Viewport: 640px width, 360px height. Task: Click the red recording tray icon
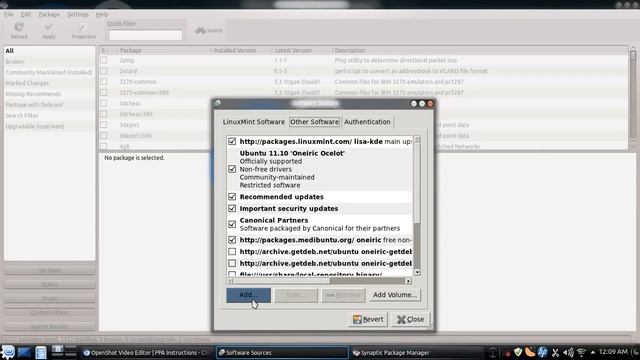point(507,353)
